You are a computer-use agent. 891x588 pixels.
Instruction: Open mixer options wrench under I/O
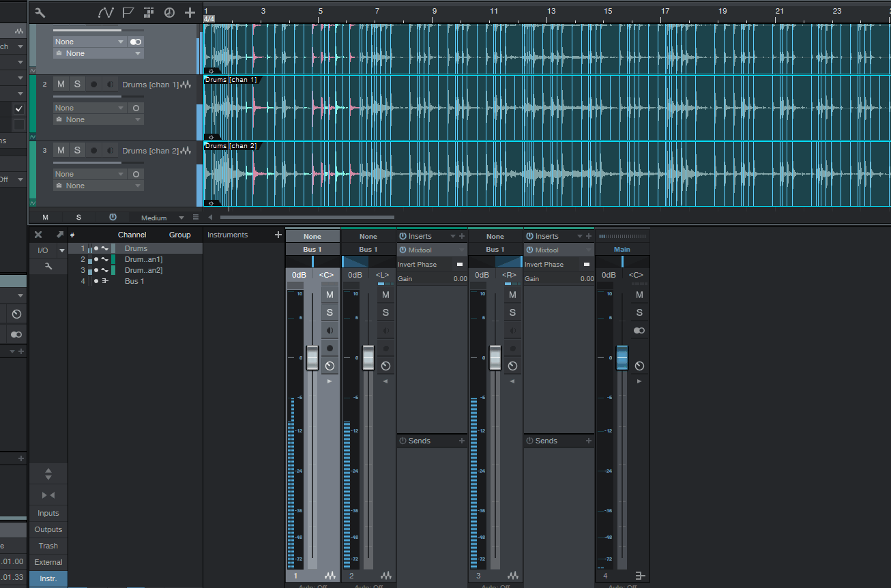coord(48,266)
